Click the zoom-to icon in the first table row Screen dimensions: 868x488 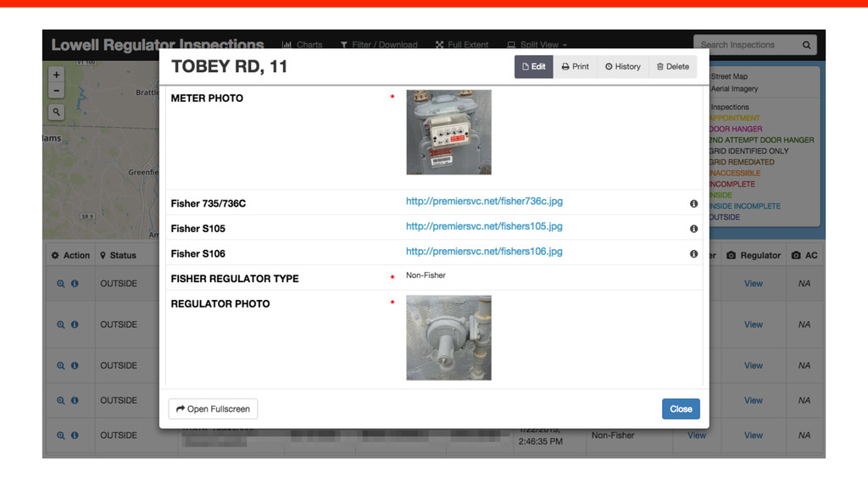[61, 283]
